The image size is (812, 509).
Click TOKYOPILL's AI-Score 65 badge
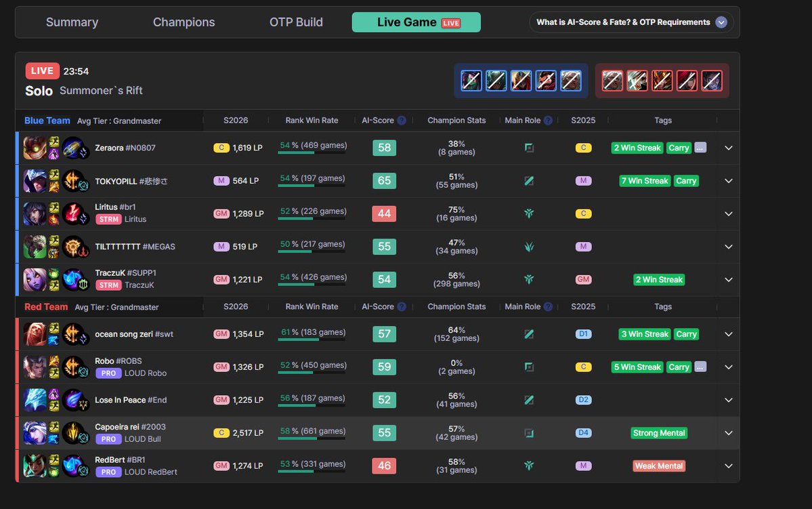(x=384, y=181)
